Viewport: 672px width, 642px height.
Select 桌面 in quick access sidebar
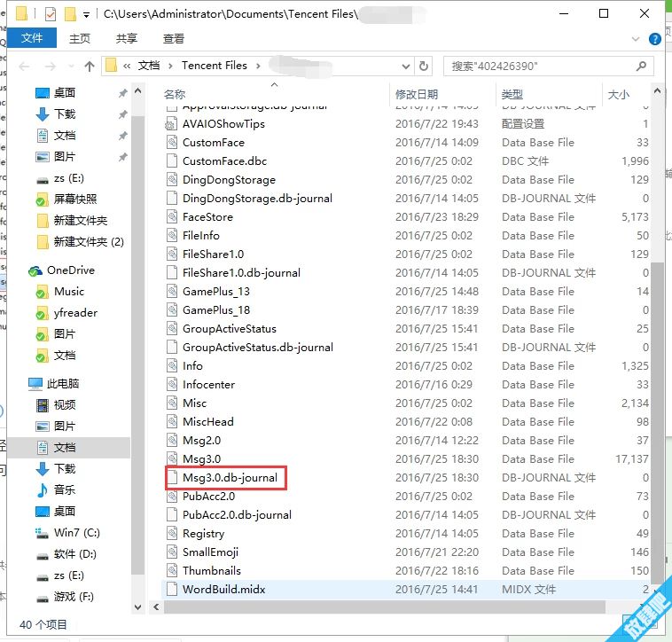(x=65, y=92)
